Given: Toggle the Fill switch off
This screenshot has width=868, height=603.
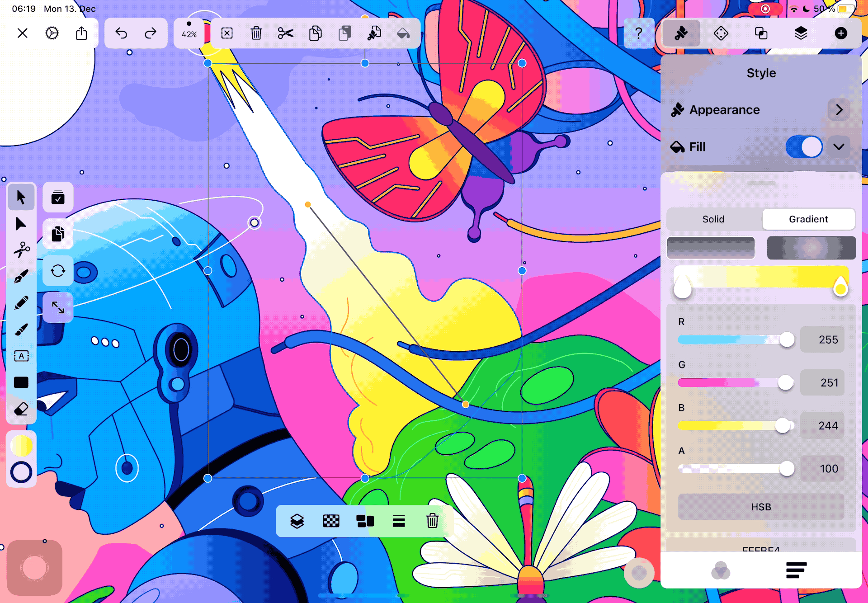Looking at the screenshot, I should point(804,147).
